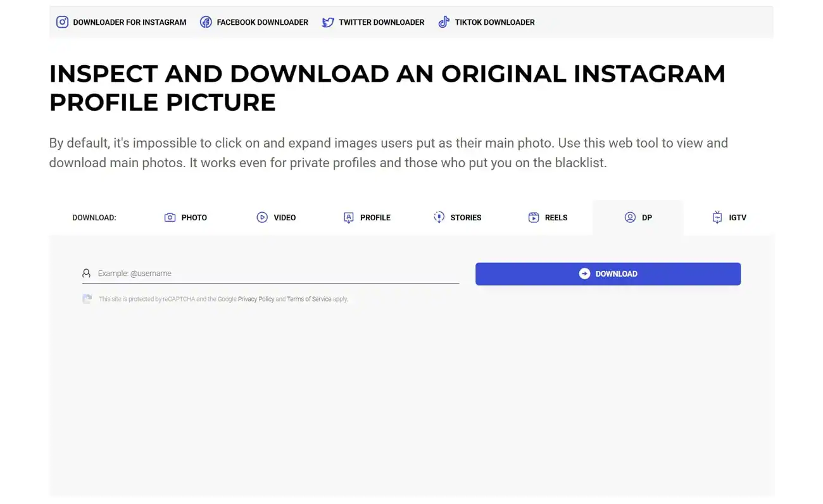The height and width of the screenshot is (504, 823).
Task: Click the Facebook logo icon in top bar
Action: pos(206,22)
